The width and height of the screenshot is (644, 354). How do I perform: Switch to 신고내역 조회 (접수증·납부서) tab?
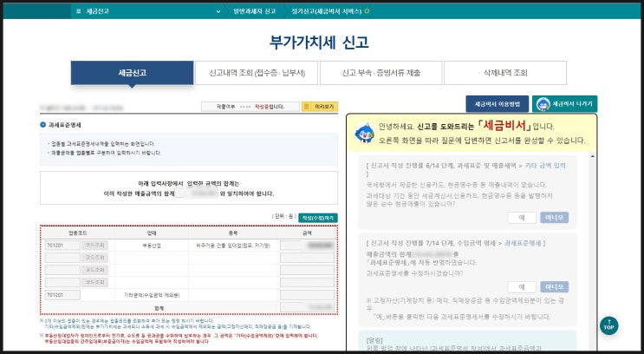click(257, 73)
